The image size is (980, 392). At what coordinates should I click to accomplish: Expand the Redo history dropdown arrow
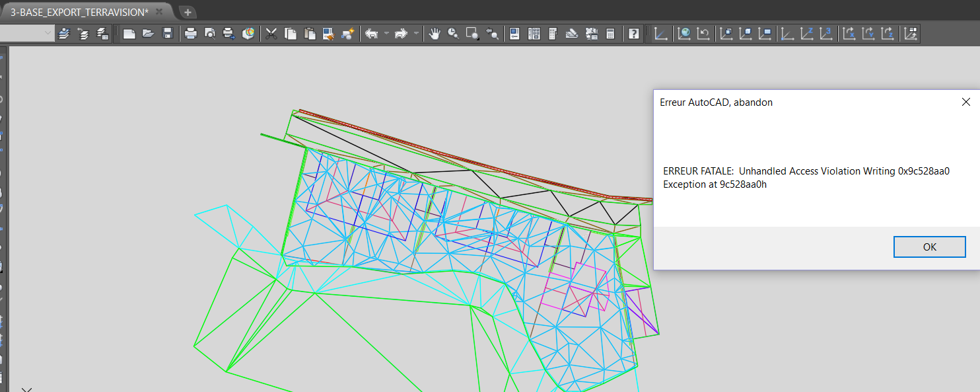[x=416, y=34]
